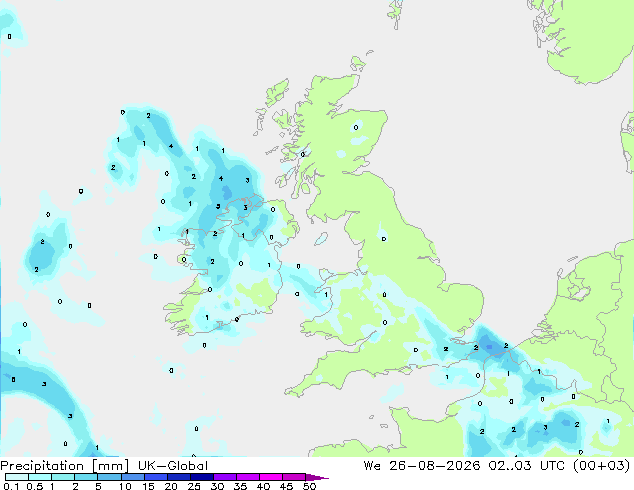The height and width of the screenshot is (490, 634).
Task: Click the 30–35 mm purple legend swatch
Action: (224, 477)
